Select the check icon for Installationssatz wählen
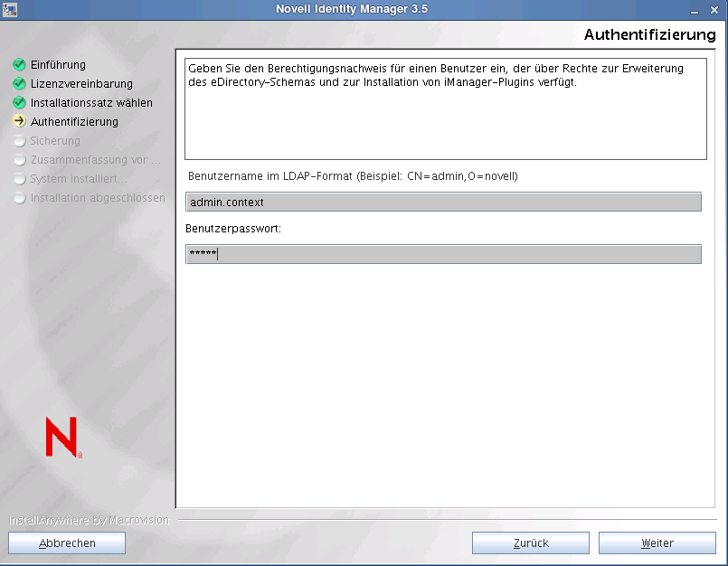The image size is (728, 566). pyautogui.click(x=19, y=103)
